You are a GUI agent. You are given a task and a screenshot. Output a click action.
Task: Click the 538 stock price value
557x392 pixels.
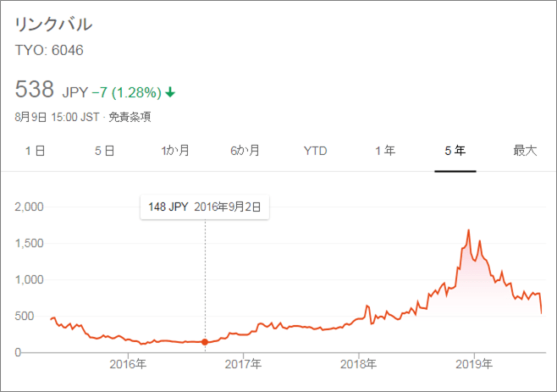[35, 89]
